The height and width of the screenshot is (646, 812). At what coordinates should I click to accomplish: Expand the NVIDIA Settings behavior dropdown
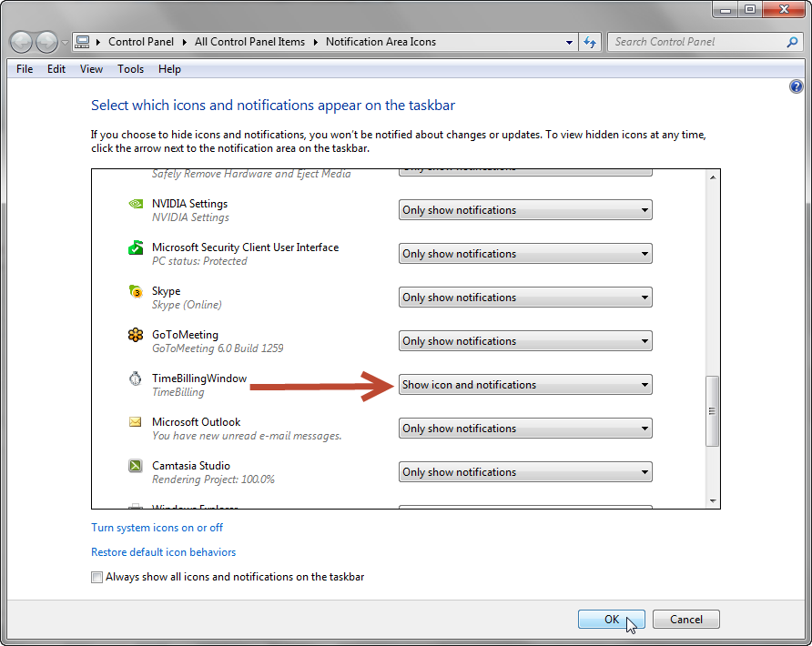click(525, 210)
